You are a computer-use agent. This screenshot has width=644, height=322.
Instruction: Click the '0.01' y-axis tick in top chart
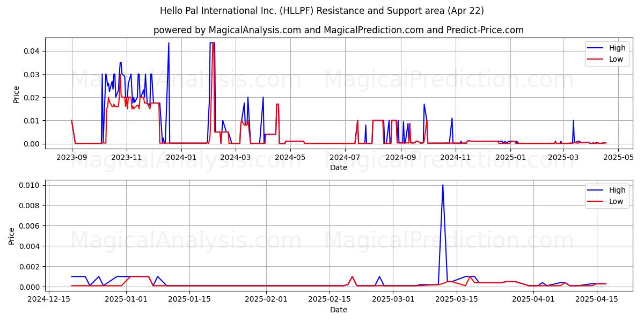33,121
